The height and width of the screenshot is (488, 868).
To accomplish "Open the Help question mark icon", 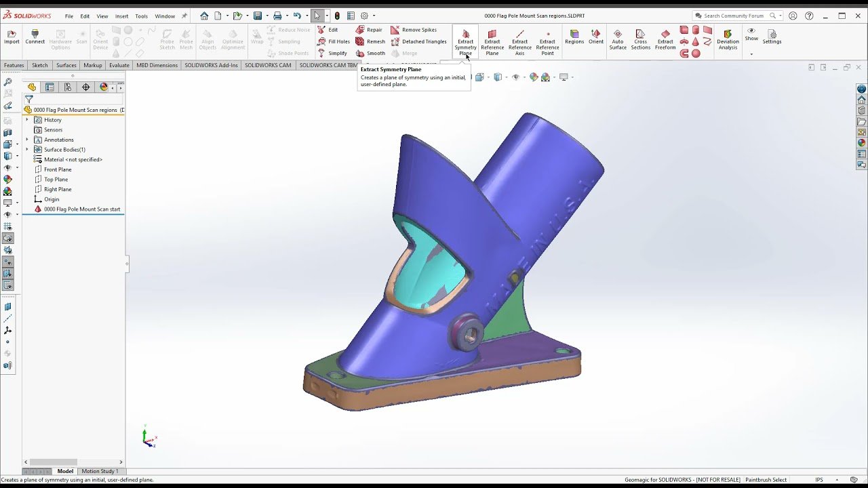I will coord(808,16).
